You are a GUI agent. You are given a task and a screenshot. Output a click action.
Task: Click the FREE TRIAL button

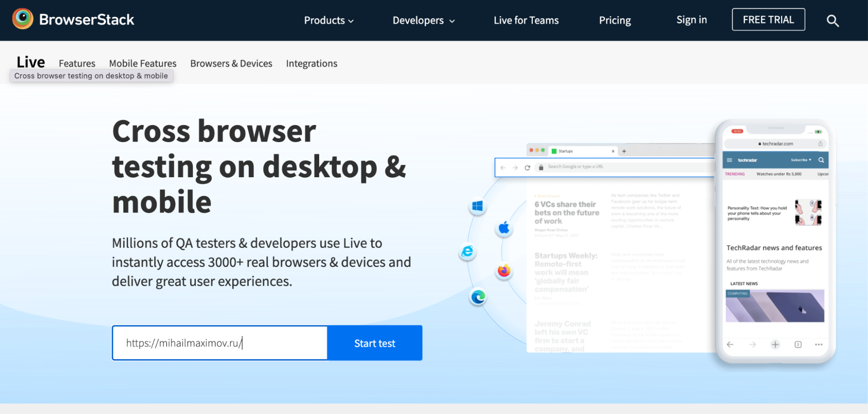point(768,20)
